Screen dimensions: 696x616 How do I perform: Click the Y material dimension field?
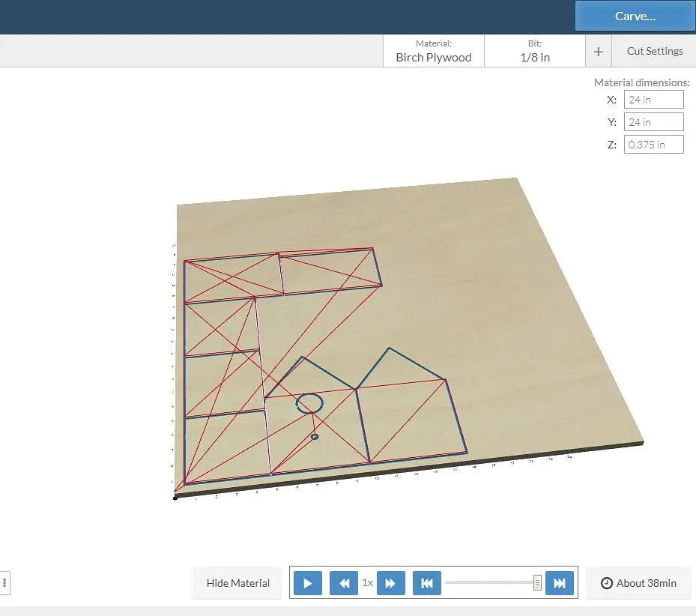coord(653,122)
